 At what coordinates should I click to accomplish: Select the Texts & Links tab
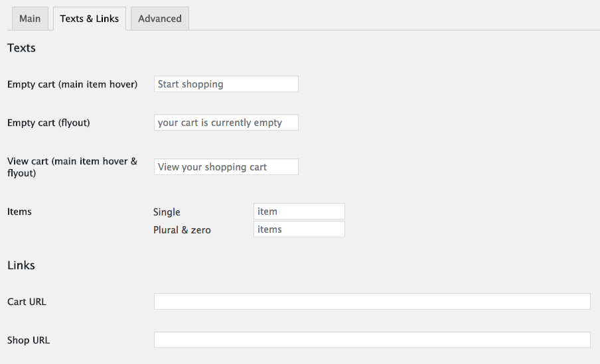89,19
